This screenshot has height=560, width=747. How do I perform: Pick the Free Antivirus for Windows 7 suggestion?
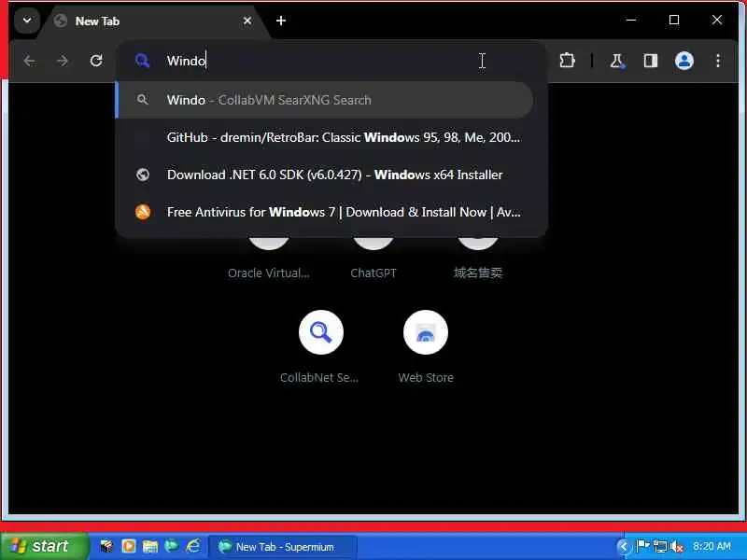pos(331,212)
